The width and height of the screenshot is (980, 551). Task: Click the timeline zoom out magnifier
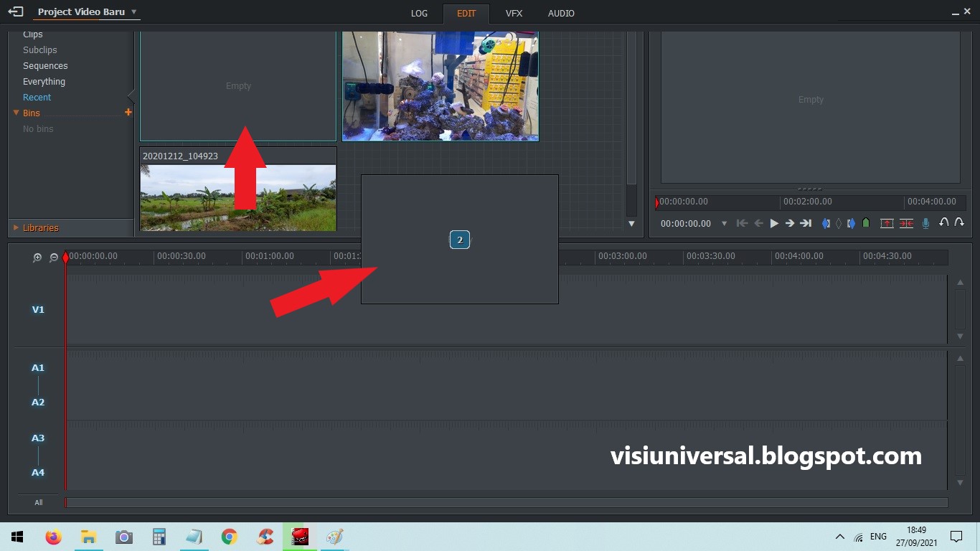53,257
